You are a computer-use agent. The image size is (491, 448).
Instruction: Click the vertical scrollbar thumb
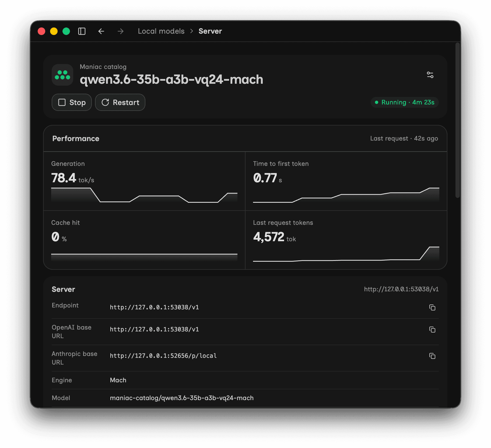pos(458,120)
